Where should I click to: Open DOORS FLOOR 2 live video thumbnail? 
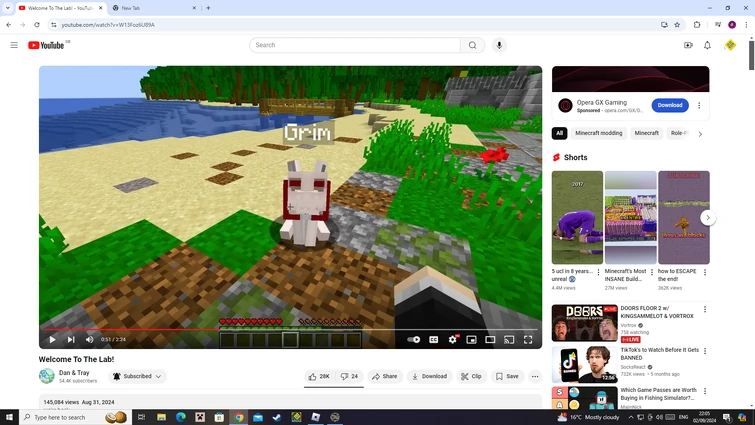(x=585, y=323)
